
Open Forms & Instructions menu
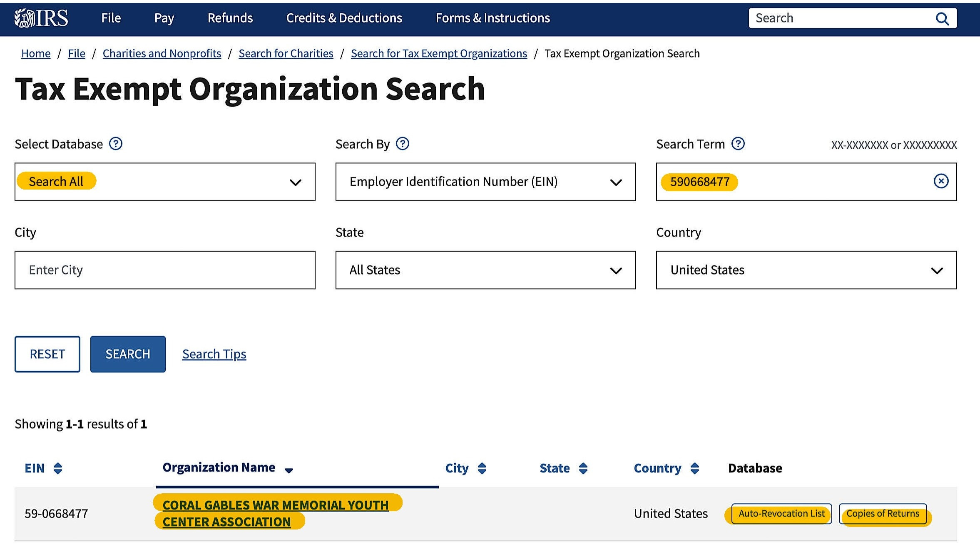[x=492, y=18]
